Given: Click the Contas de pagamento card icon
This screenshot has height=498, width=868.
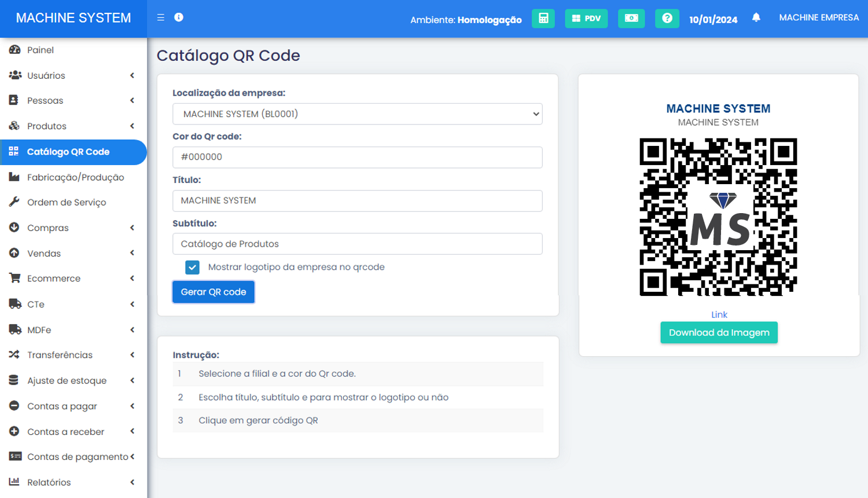Looking at the screenshot, I should tap(15, 456).
